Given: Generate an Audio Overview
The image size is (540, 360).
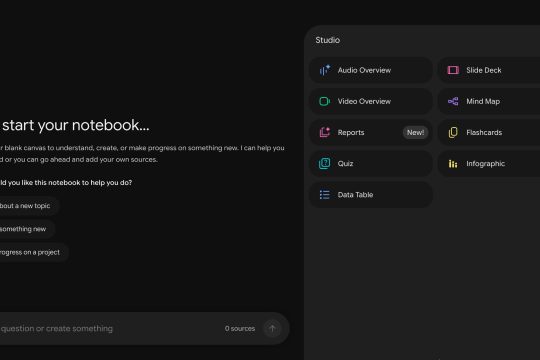Looking at the screenshot, I should point(371,70).
